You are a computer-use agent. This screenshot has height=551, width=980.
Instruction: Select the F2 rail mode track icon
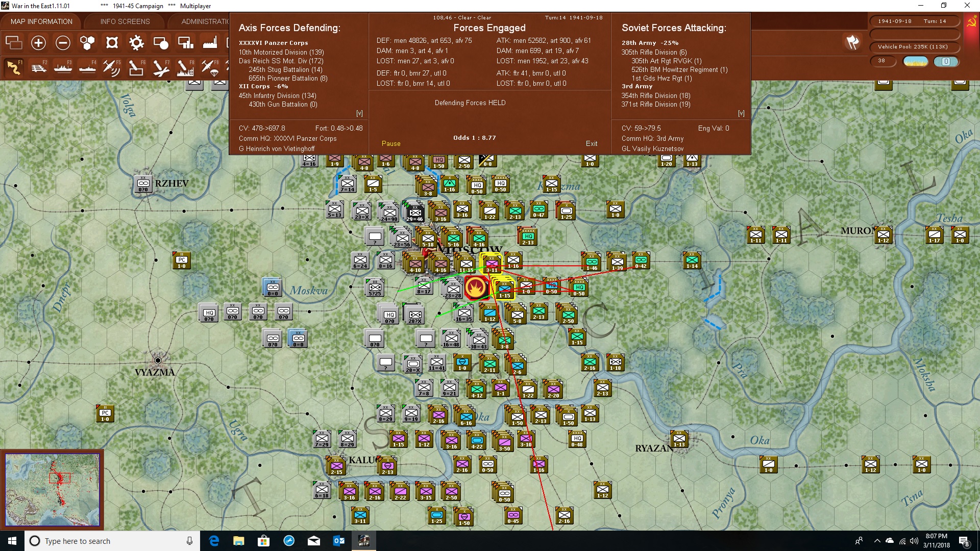click(x=38, y=67)
